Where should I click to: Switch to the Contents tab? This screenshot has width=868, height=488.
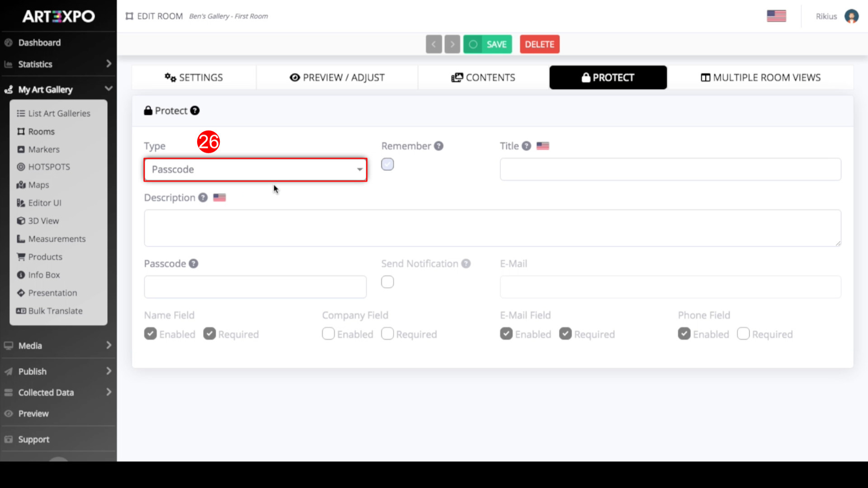click(483, 77)
